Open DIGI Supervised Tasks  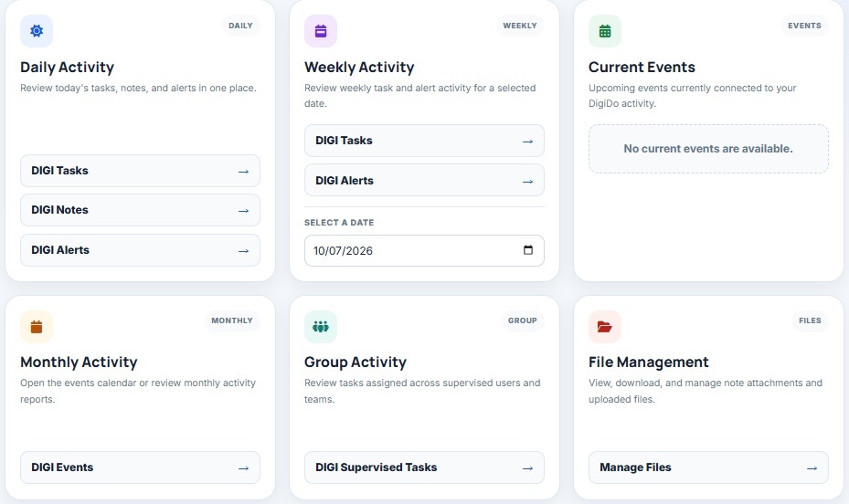pyautogui.click(x=424, y=467)
